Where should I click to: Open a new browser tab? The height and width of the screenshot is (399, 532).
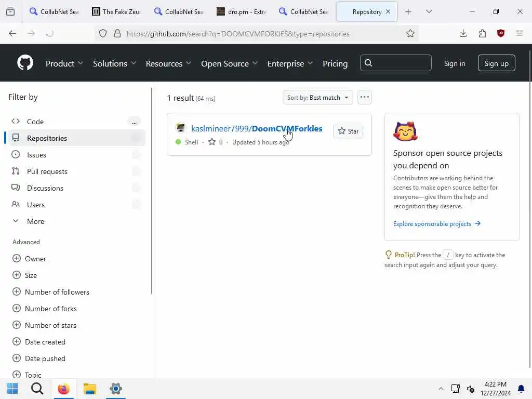408,12
